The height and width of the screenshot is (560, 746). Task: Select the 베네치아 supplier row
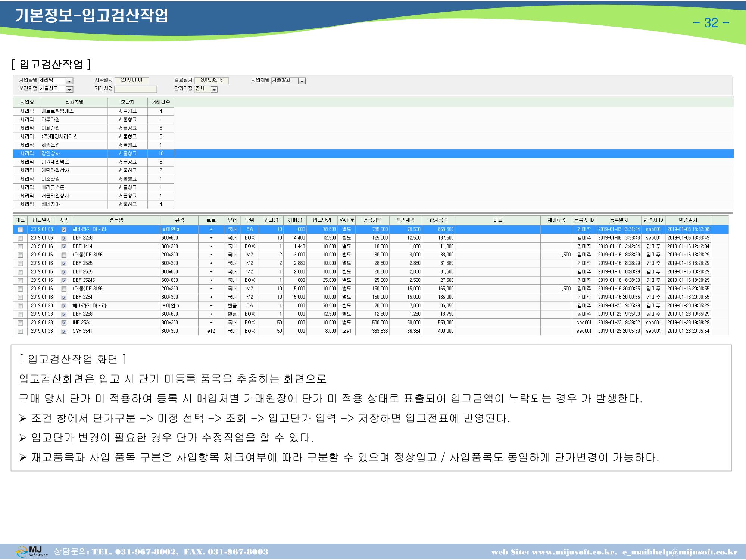tap(93, 204)
